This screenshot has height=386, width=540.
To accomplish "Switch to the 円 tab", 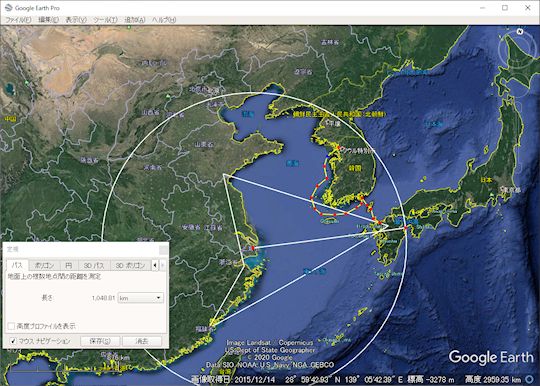I will [x=69, y=265].
